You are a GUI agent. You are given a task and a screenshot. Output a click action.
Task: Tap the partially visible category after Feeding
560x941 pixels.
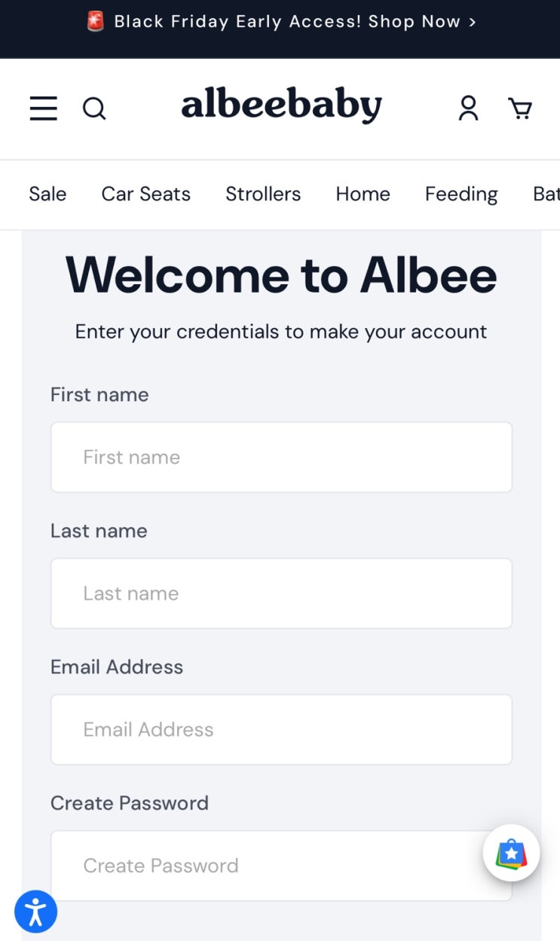pyautogui.click(x=546, y=195)
